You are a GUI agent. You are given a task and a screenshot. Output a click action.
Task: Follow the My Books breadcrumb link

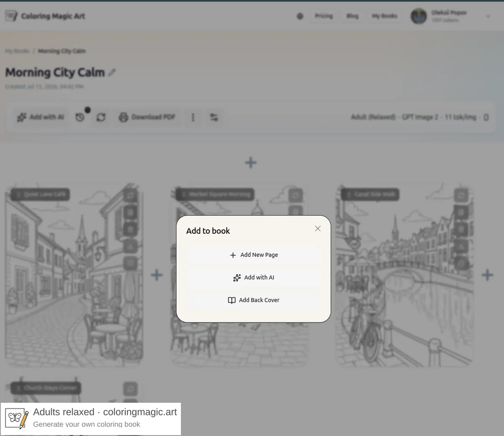17,51
